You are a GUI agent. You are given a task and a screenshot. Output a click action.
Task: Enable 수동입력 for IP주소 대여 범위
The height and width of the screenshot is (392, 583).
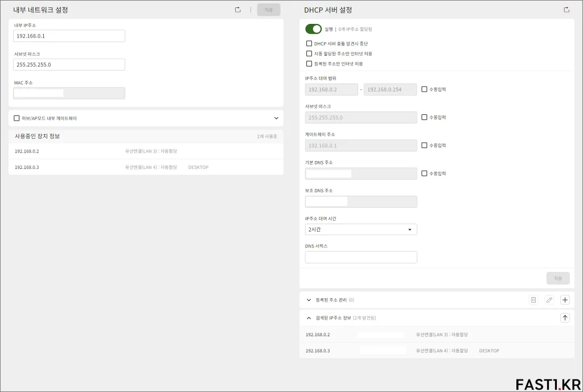click(424, 89)
